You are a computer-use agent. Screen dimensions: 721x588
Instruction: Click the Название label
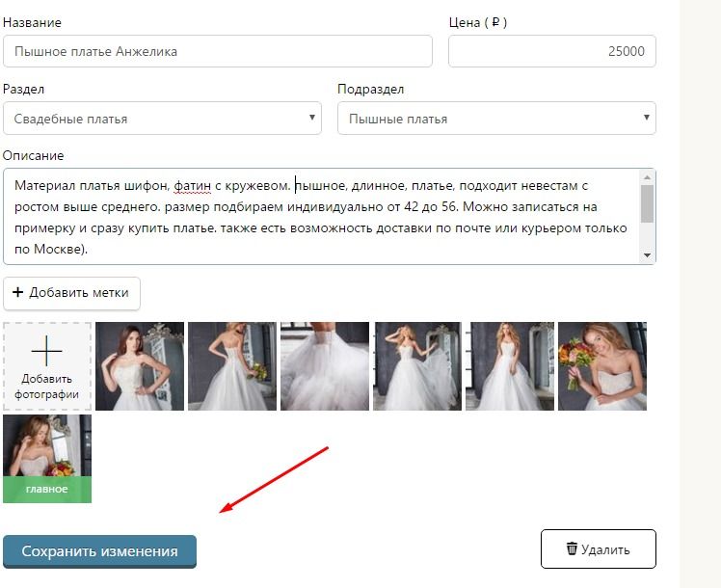click(32, 22)
